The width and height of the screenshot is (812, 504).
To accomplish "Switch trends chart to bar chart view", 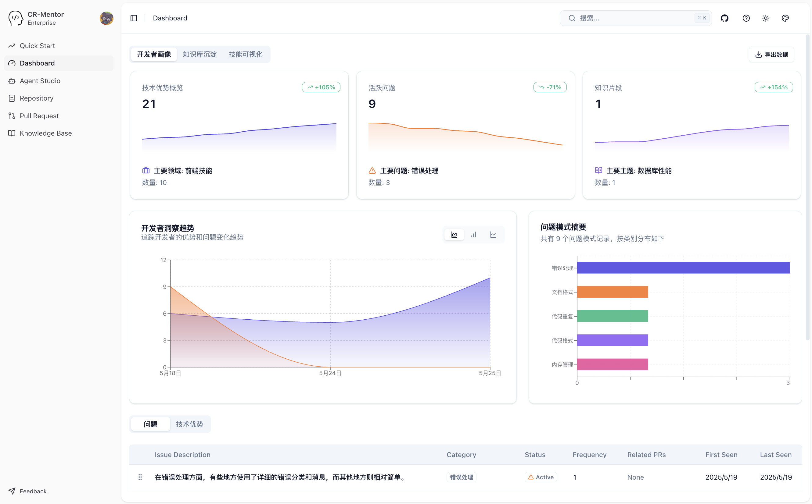I will [473, 234].
